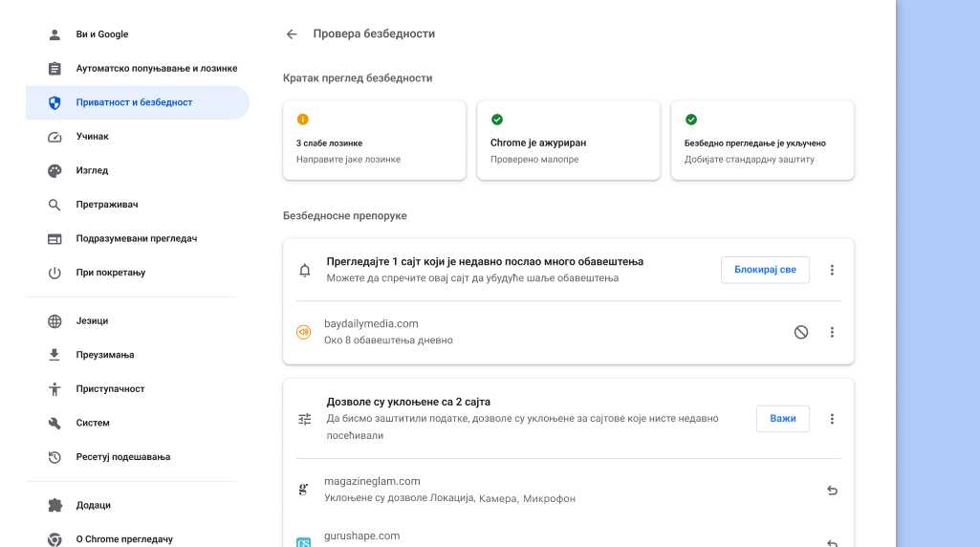980x547 pixels.
Task: Click the Језици globe icon
Action: [x=54, y=320]
